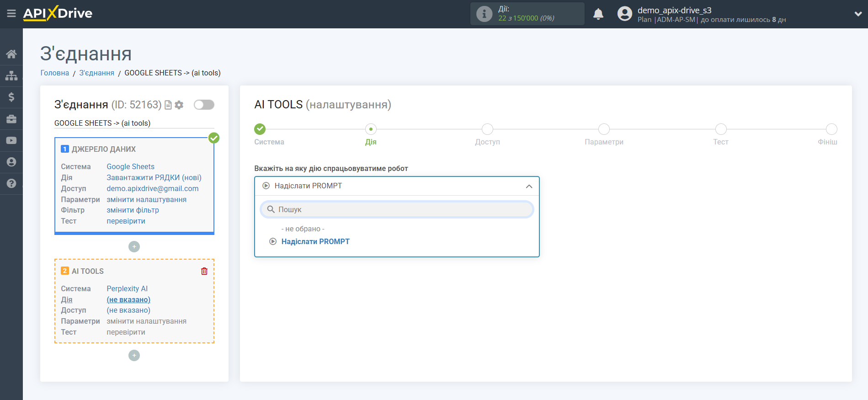Open the hamburger menu
The width and height of the screenshot is (868, 400).
pos(11,14)
